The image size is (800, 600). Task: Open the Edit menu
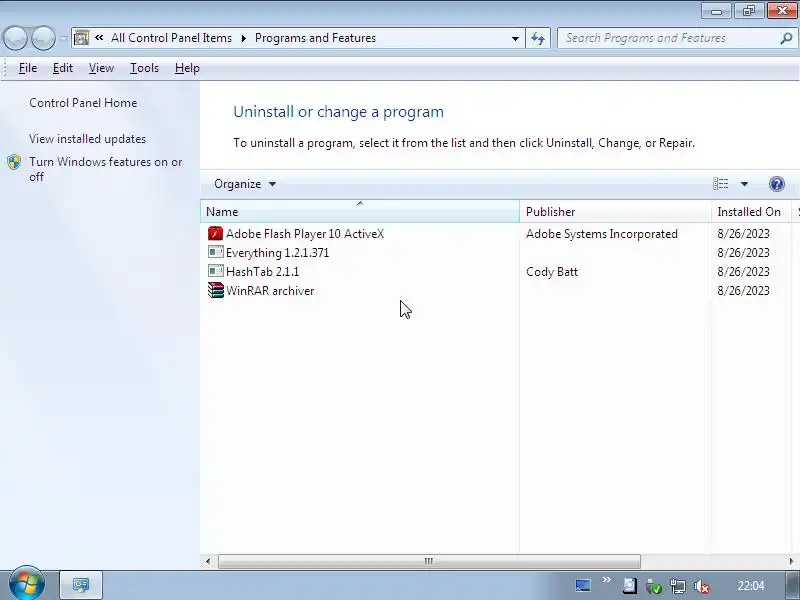pos(63,68)
